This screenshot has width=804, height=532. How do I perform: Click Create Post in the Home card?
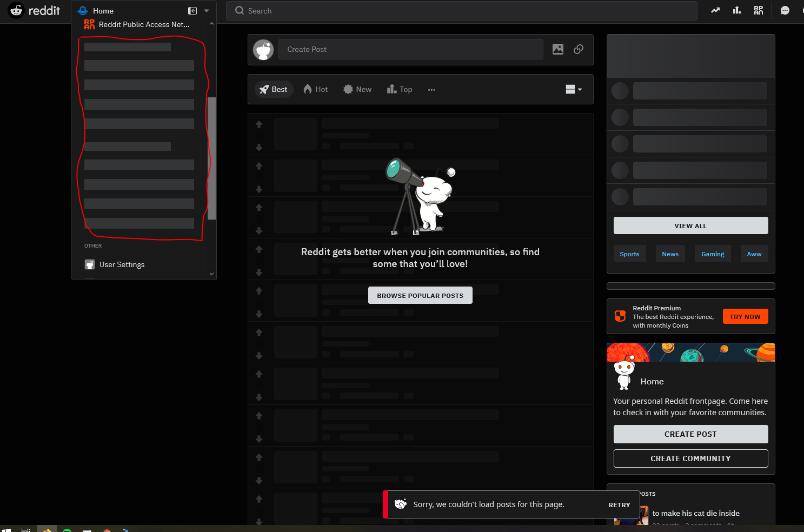click(x=690, y=434)
